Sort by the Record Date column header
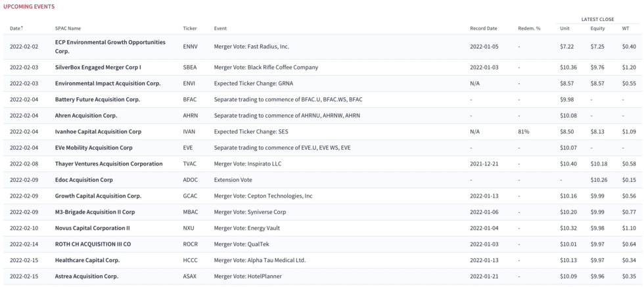Image resolution: width=644 pixels, height=287 pixels. pos(484,28)
